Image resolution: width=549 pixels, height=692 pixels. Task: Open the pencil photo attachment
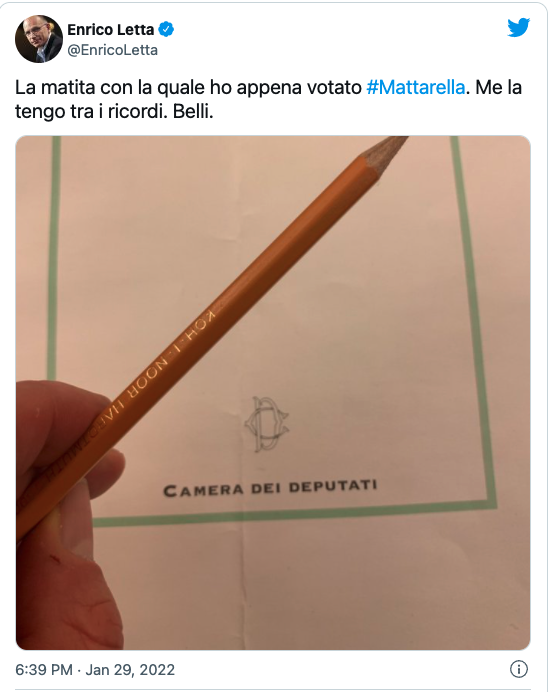tap(273, 392)
